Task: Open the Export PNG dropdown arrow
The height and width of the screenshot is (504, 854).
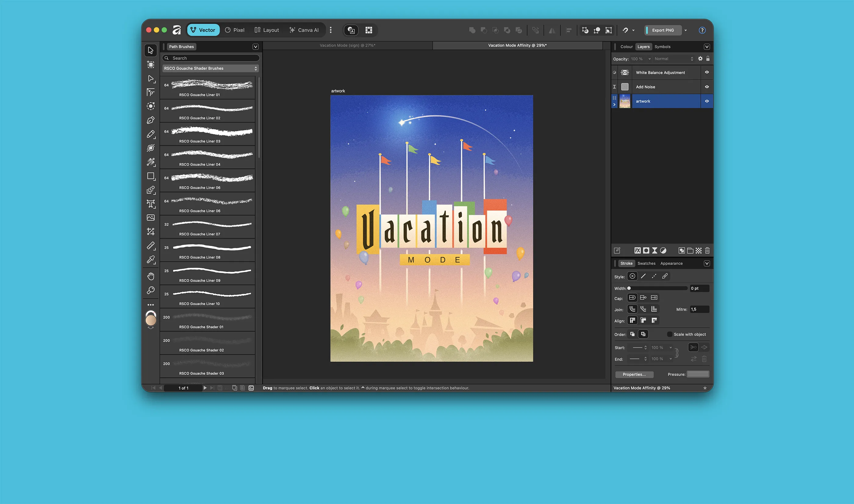Action: point(686,30)
